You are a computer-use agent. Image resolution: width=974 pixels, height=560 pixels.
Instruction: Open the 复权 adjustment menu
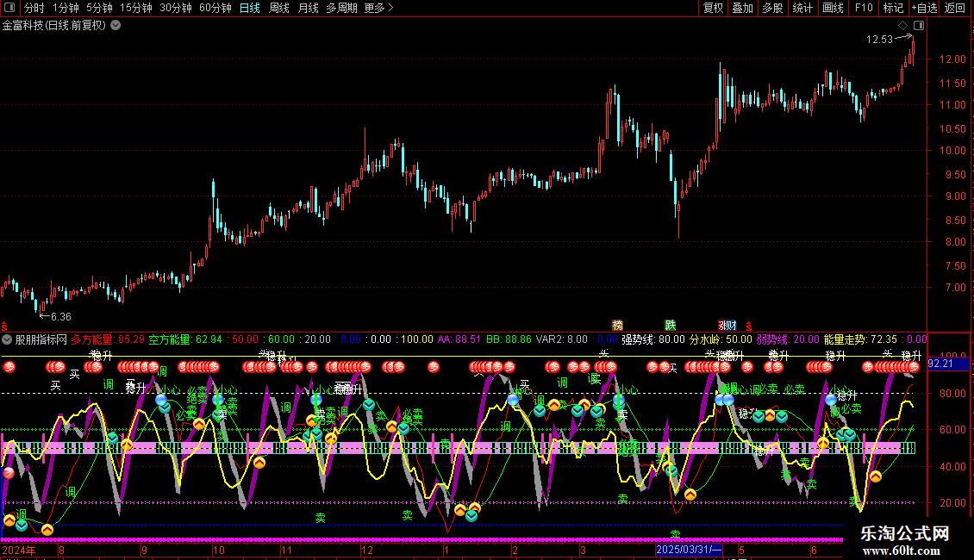click(x=713, y=8)
